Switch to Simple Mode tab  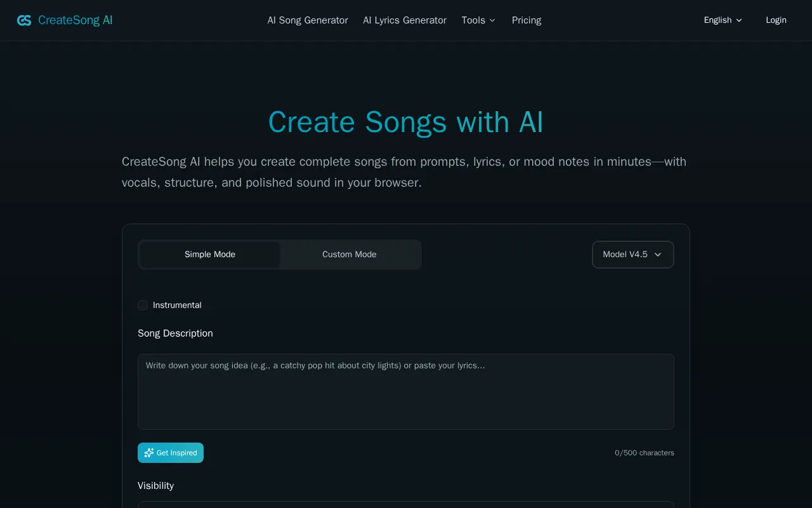210,255
